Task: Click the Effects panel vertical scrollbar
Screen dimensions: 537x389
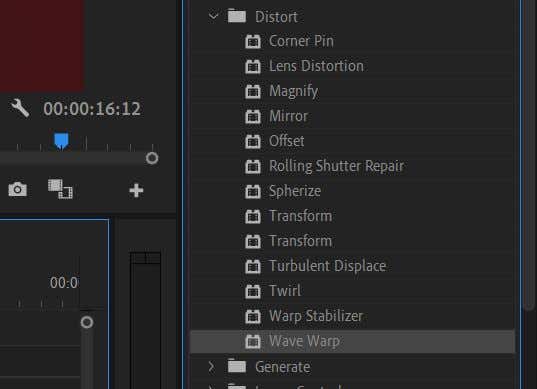Action: pyautogui.click(x=529, y=155)
